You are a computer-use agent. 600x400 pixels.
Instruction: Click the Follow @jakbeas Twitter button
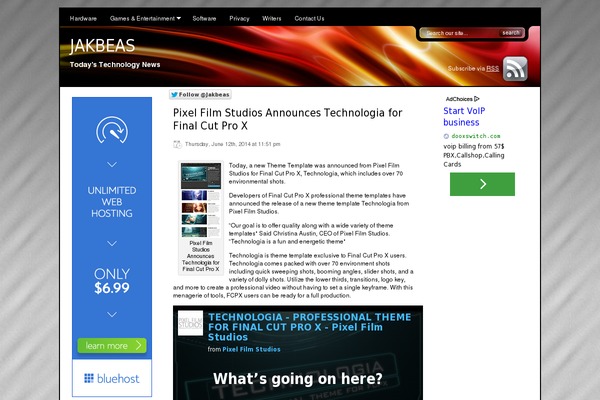tap(200, 95)
